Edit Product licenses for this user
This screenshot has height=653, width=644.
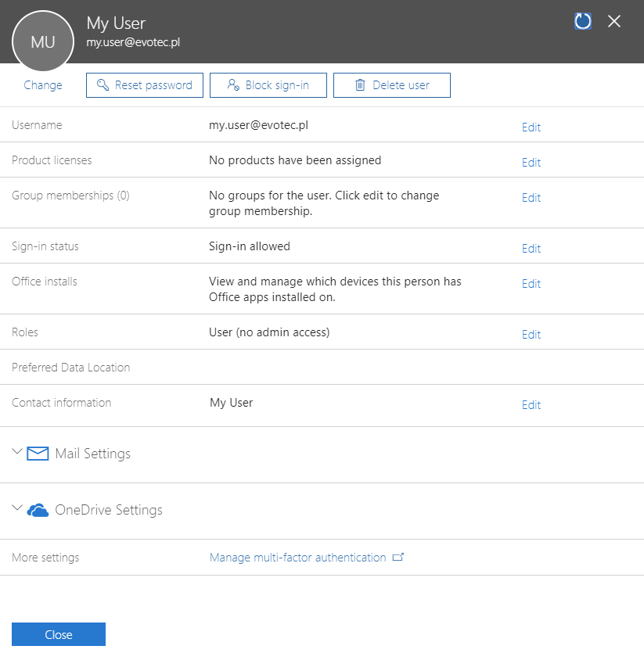point(531,162)
